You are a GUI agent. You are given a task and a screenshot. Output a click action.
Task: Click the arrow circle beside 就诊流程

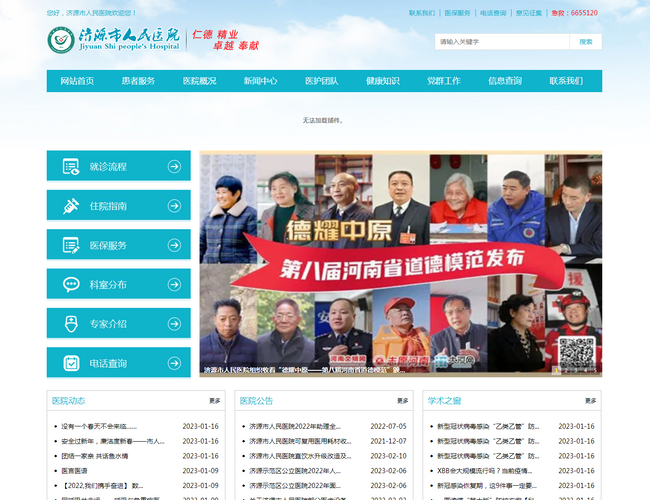pos(174,166)
